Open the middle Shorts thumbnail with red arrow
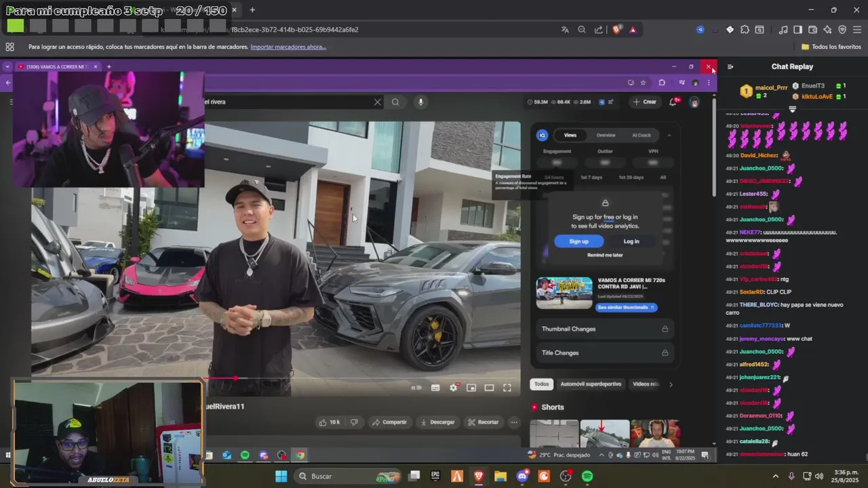This screenshot has height=488, width=868. (605, 434)
